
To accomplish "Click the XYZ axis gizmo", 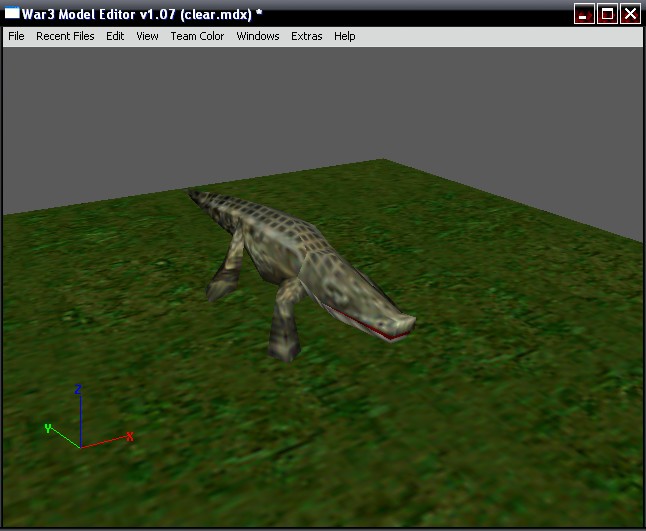I will click(x=89, y=417).
